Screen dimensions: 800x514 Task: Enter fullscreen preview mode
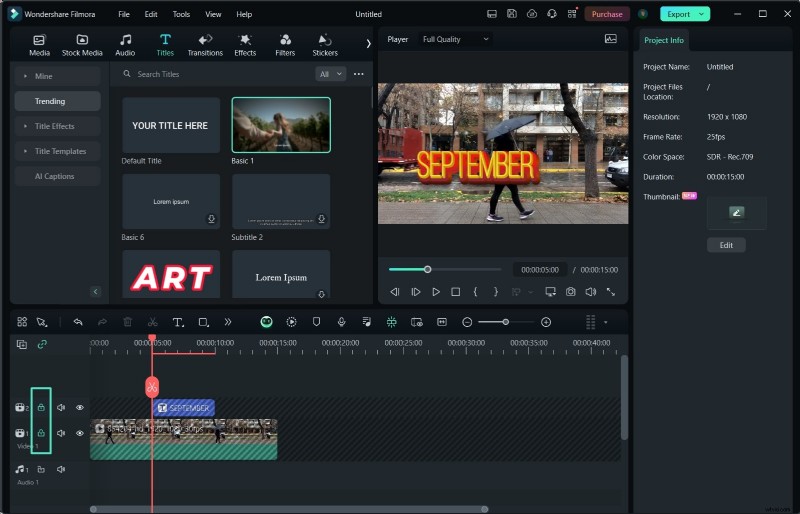(610, 292)
